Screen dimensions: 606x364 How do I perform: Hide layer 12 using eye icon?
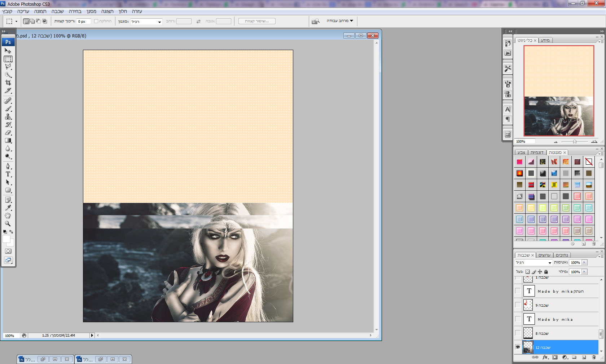[518, 347]
